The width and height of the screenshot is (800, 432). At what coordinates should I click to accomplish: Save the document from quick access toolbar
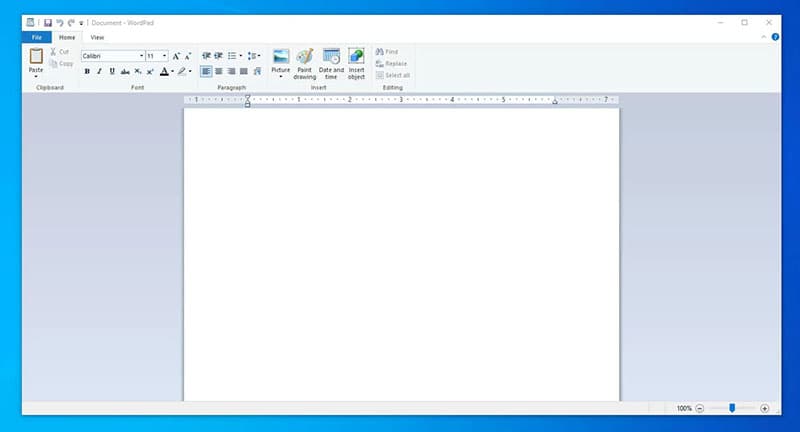coord(47,22)
